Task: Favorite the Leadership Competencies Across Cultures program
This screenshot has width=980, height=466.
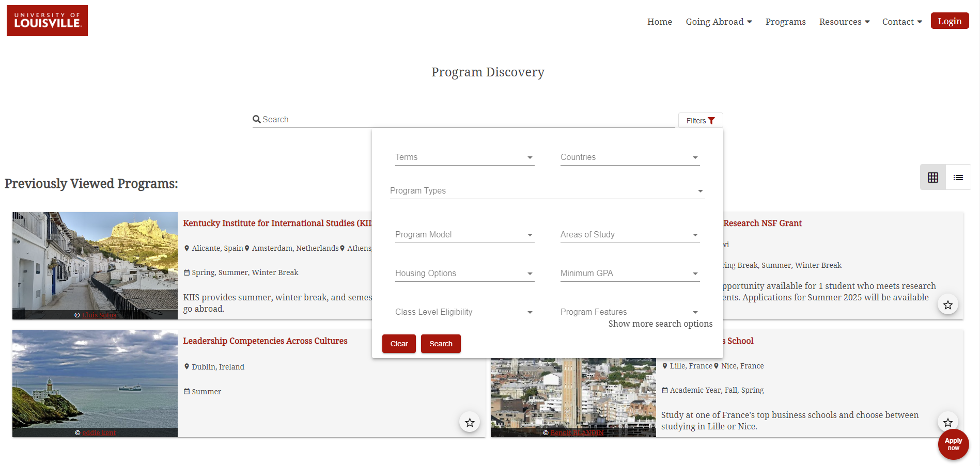Action: [470, 423]
